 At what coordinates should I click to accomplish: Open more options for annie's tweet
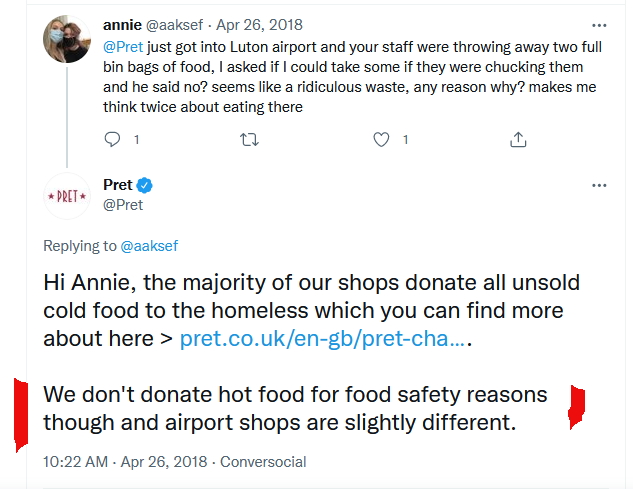[x=599, y=24]
